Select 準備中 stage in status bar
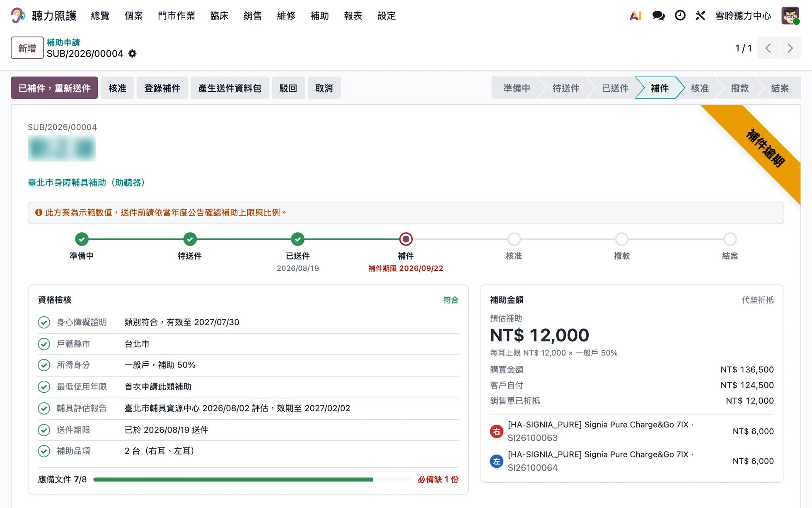Viewport: 812px width, 508px height. pos(516,88)
